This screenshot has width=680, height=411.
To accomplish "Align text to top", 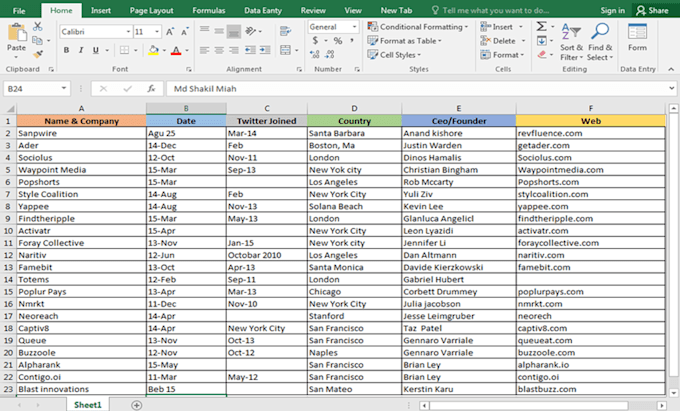I will tap(205, 30).
